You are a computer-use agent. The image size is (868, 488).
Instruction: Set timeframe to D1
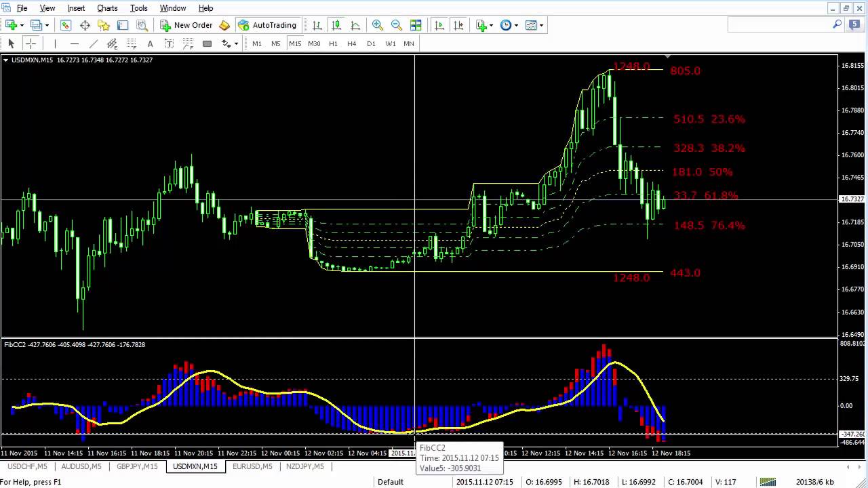tap(371, 43)
